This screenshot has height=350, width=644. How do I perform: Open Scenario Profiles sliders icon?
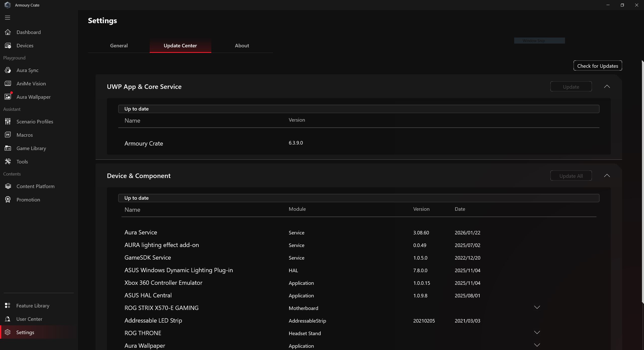pyautogui.click(x=8, y=122)
